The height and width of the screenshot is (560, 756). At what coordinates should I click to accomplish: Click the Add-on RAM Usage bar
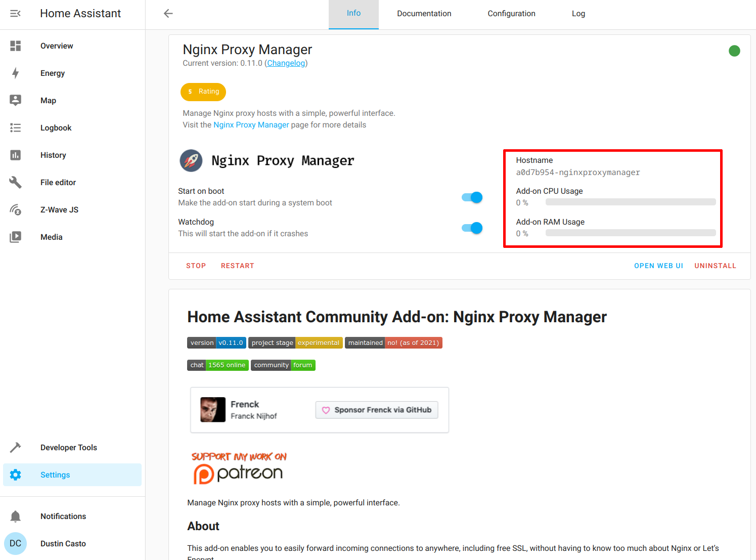[631, 233]
